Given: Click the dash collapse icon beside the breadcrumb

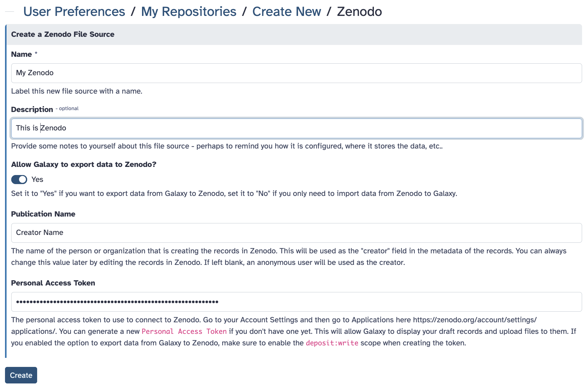Looking at the screenshot, I should coord(10,12).
